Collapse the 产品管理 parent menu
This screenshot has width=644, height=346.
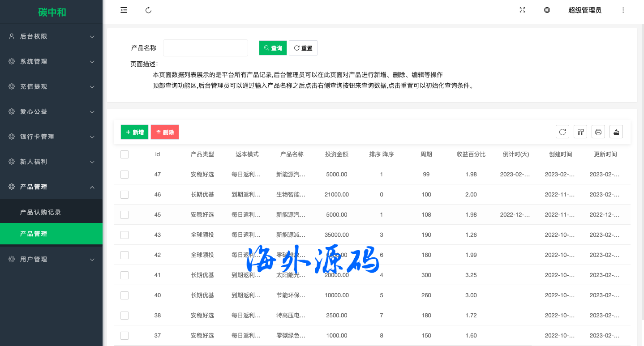51,187
